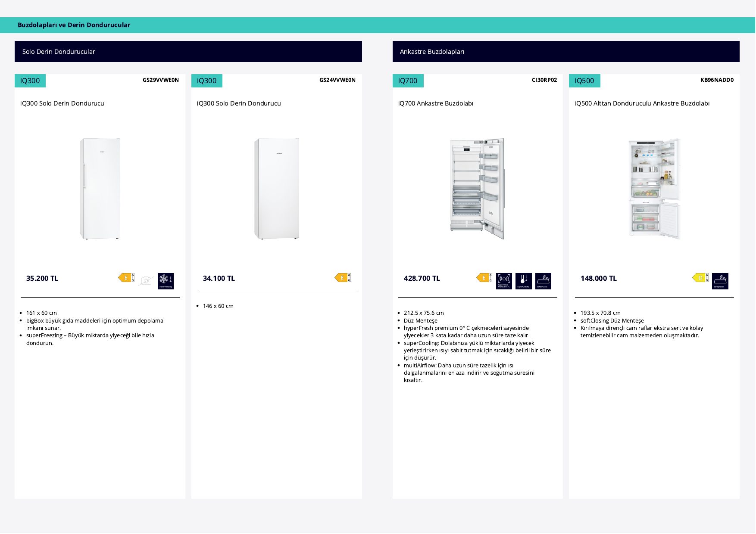Click the grey crossed-out icon beside superFreezing
Viewport: 756px width, 534px height.
click(x=146, y=281)
